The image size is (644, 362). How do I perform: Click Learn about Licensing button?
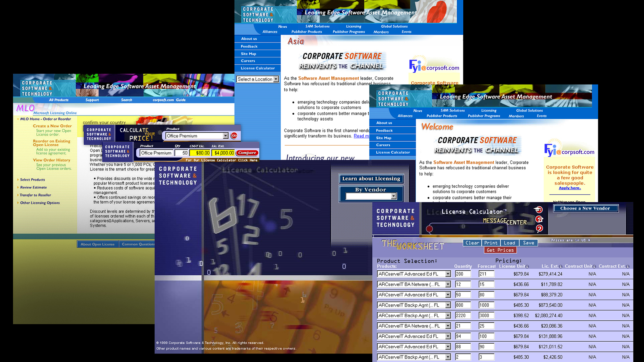point(371,179)
